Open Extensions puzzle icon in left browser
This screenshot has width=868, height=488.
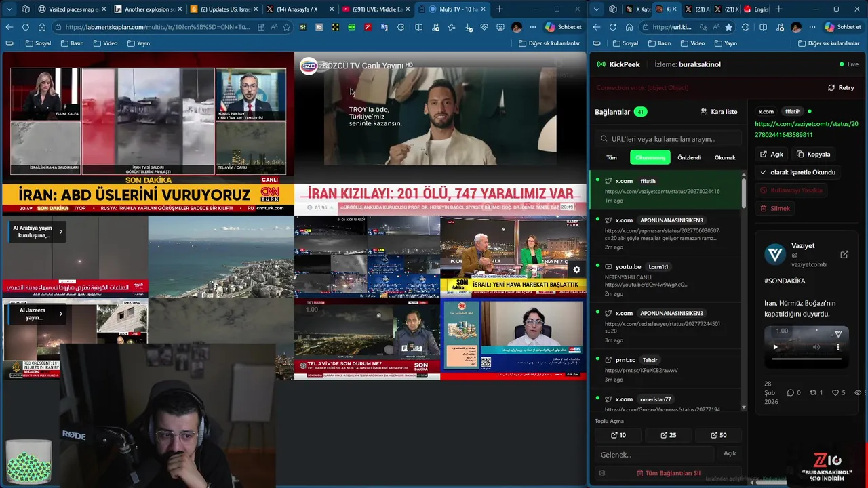[401, 27]
